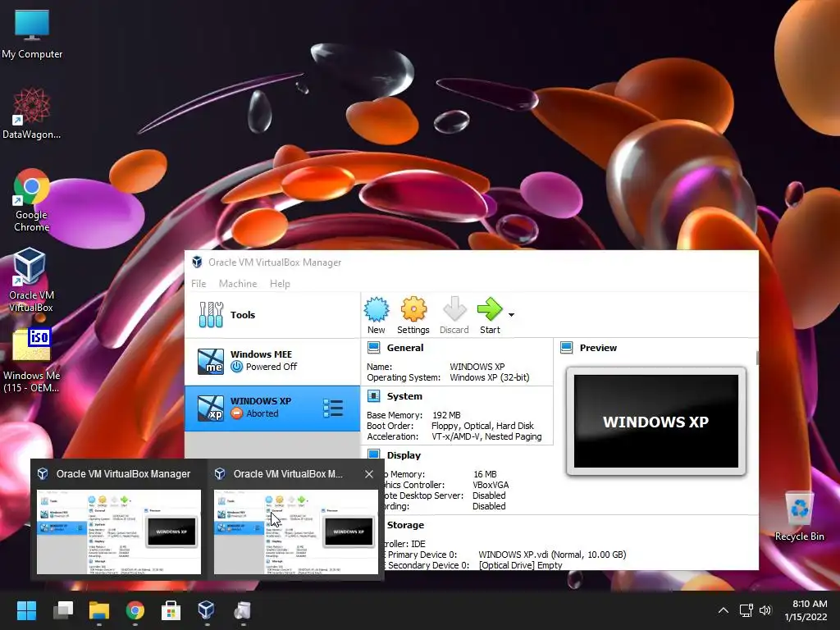Open the WINDOWS XP machine tools menu icon

point(333,409)
